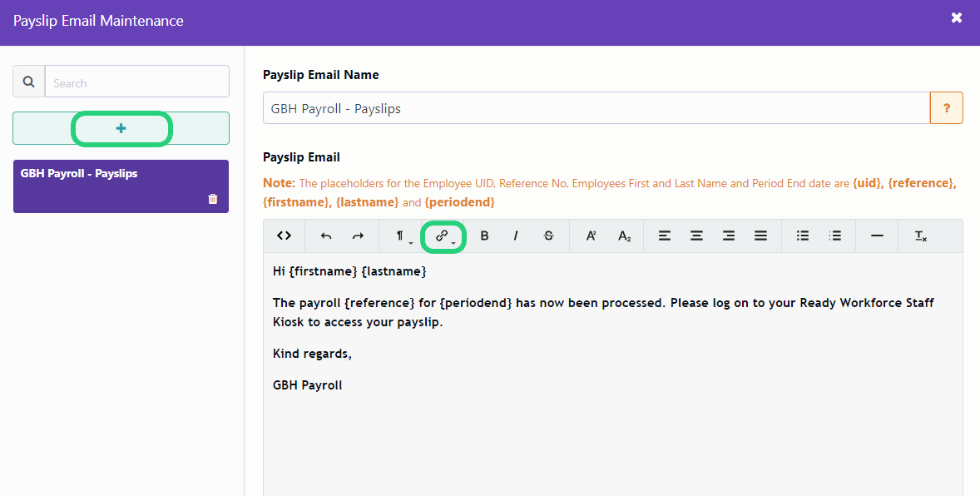Click the undo icon in the editor
The height and width of the screenshot is (496, 980).
pyautogui.click(x=325, y=236)
